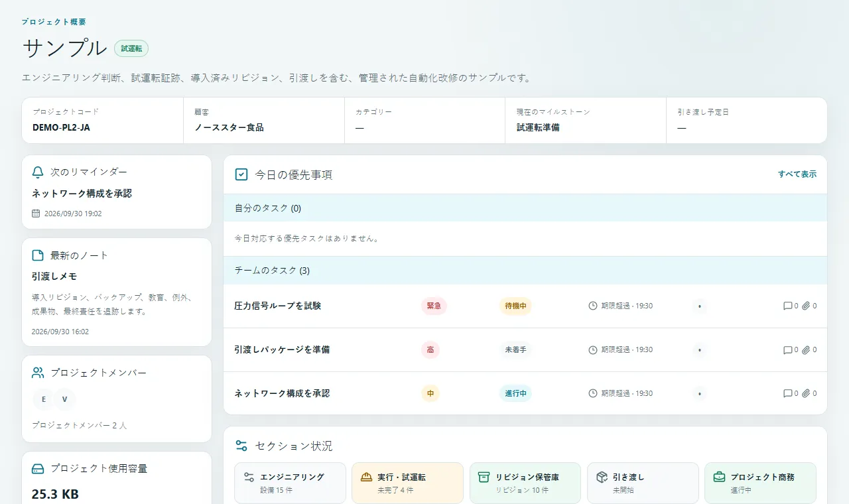Screen dimensions: 849x504
Task: Click the reminder title ネットワーク構成を承認
Action: (x=82, y=194)
